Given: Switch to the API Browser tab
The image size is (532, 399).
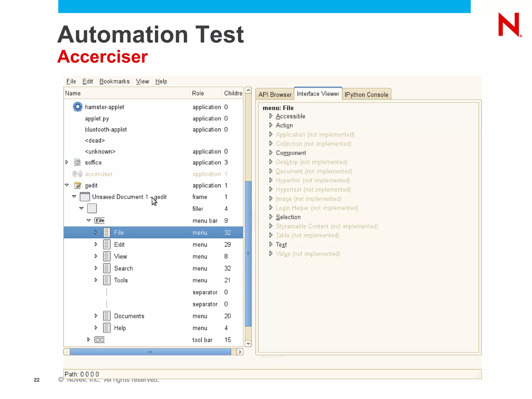Looking at the screenshot, I should coord(275,95).
